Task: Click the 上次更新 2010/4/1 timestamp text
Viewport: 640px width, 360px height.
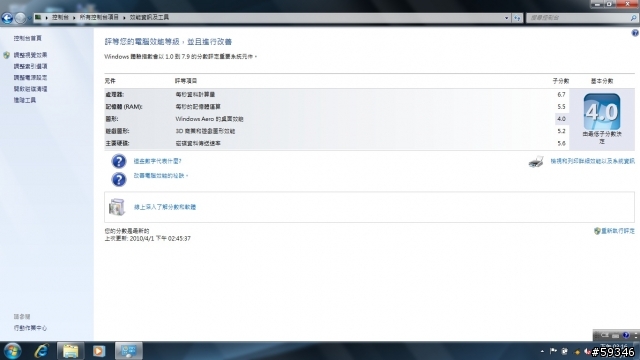Action: click(147, 238)
